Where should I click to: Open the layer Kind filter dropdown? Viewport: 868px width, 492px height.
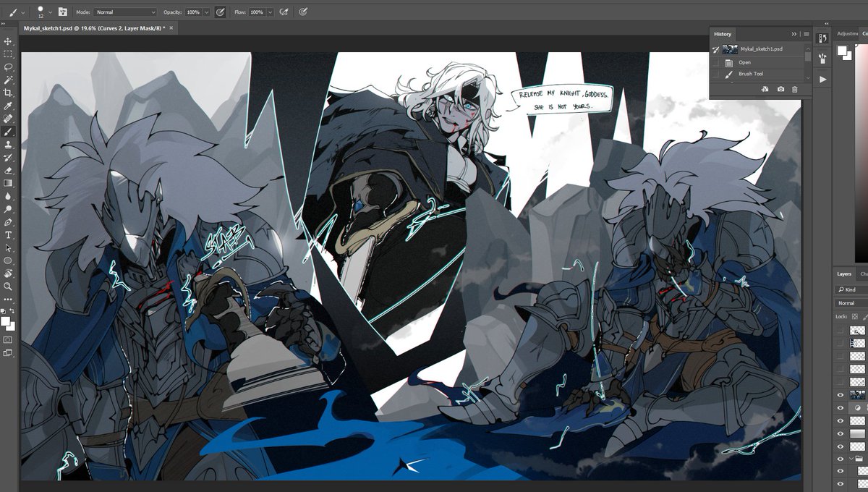tap(852, 289)
